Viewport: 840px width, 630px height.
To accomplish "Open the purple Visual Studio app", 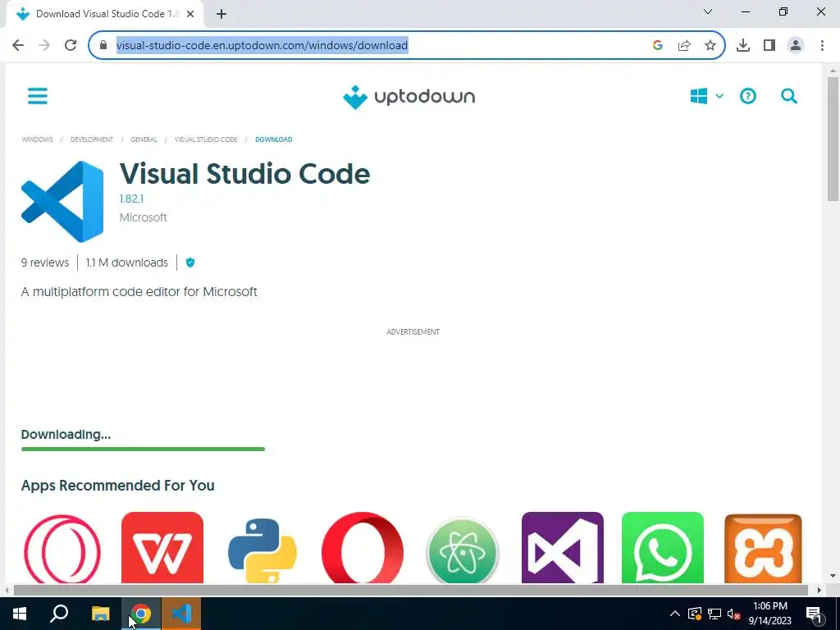I will (563, 547).
